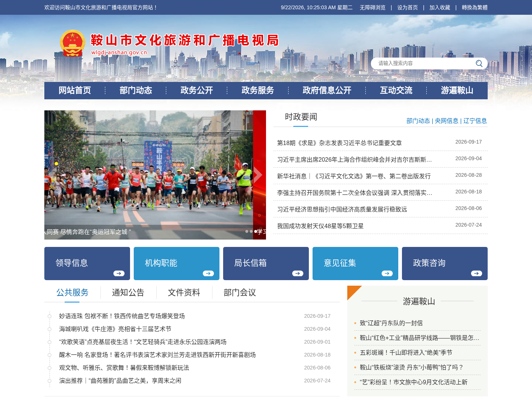Select 游遍鞍山 navigation menu item
The width and height of the screenshot is (532, 406).
[x=457, y=90]
